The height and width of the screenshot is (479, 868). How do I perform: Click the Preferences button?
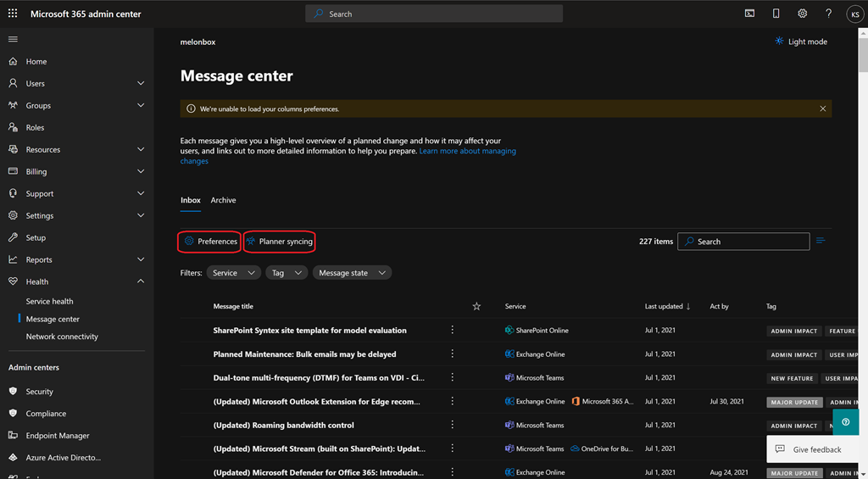(210, 242)
